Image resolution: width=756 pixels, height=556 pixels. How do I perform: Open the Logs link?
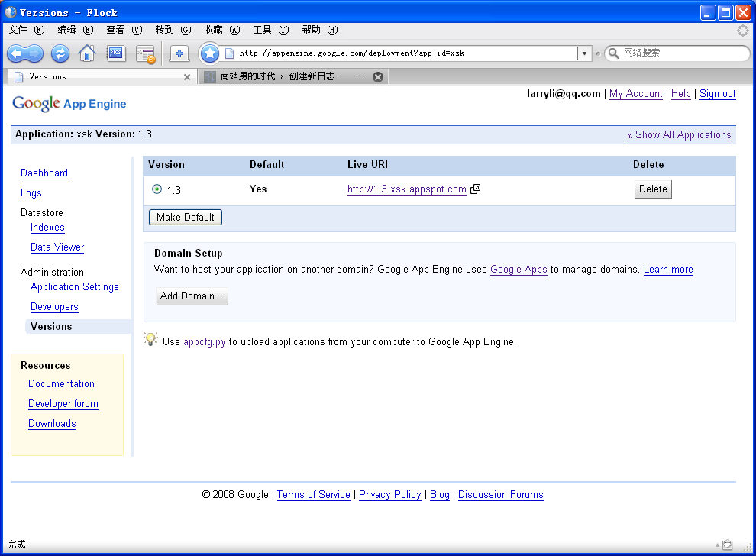(31, 193)
